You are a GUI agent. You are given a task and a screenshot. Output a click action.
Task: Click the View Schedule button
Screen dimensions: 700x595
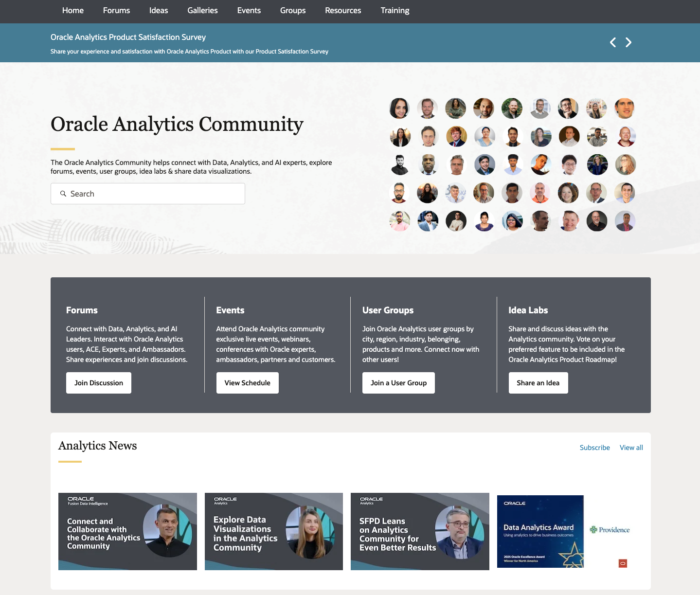pyautogui.click(x=248, y=383)
